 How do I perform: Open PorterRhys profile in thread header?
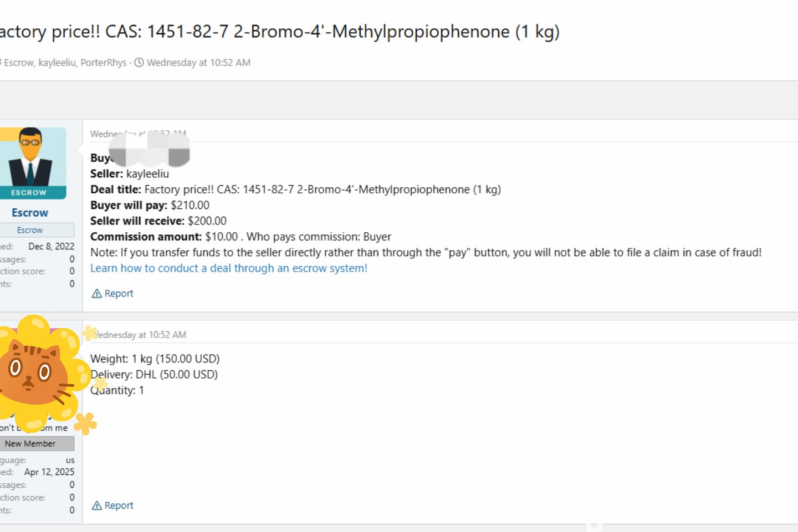coord(104,63)
